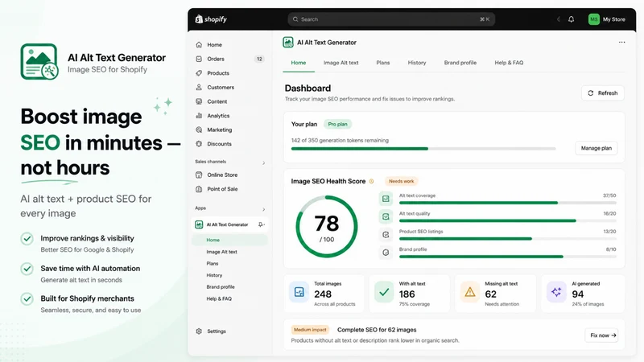Expand the Sales channels section

click(x=264, y=163)
